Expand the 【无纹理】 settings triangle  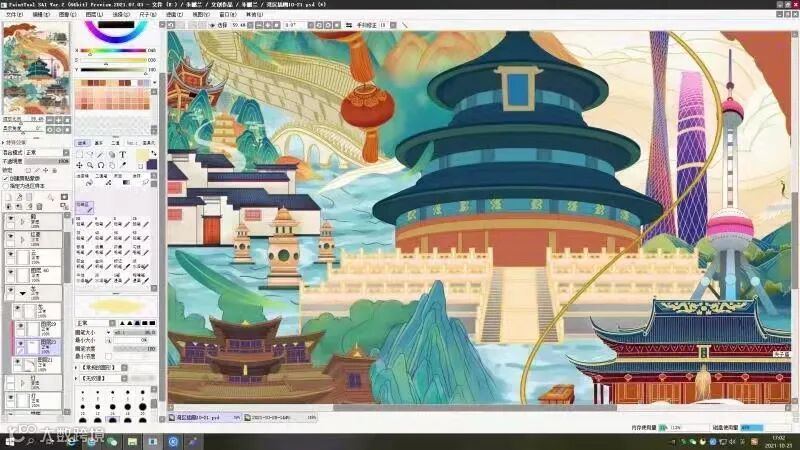click(x=77, y=379)
